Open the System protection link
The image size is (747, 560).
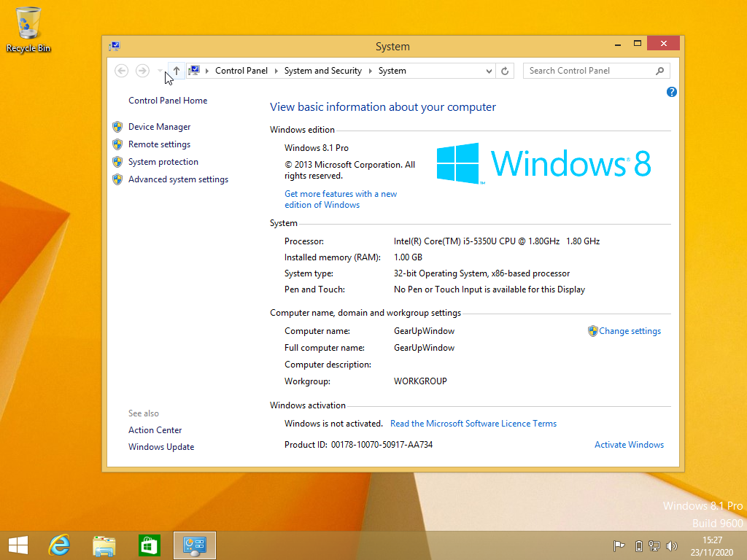(163, 162)
